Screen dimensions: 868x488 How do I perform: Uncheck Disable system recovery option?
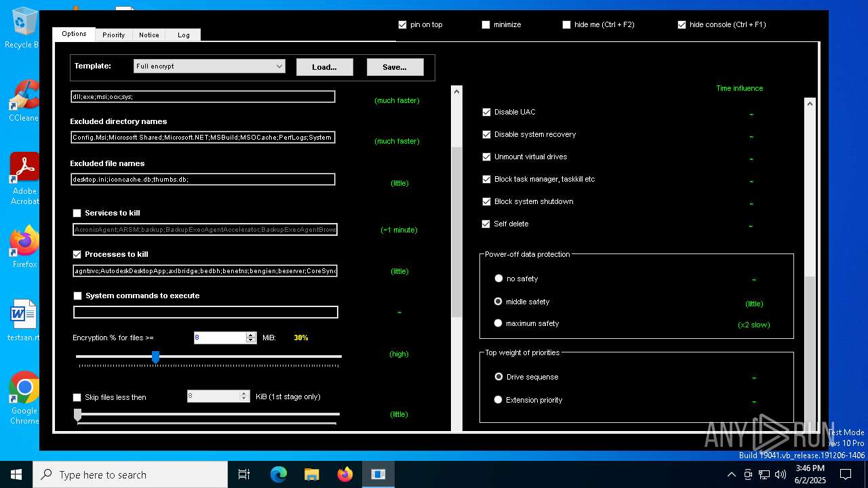486,134
